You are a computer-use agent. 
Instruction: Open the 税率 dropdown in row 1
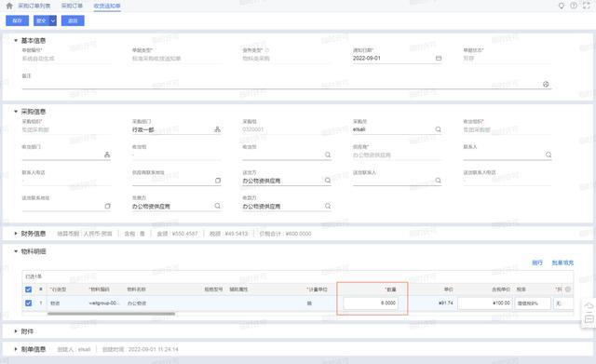pos(533,303)
